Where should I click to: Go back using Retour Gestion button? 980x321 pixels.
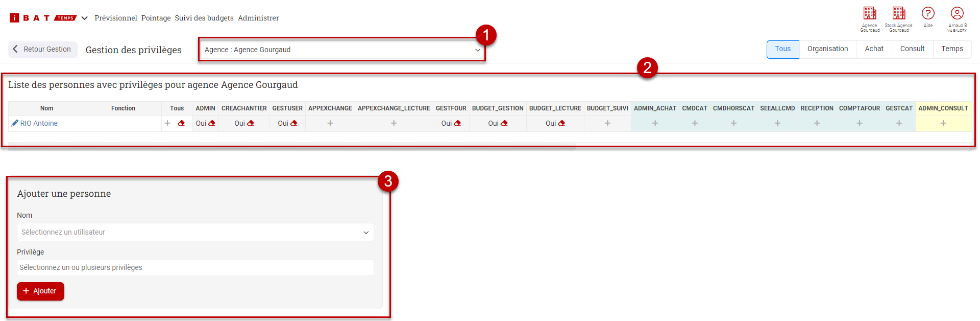coord(42,49)
